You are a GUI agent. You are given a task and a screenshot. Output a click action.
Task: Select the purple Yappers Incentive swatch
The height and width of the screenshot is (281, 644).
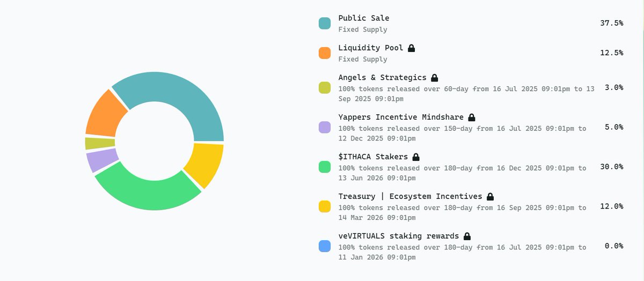coord(325,128)
